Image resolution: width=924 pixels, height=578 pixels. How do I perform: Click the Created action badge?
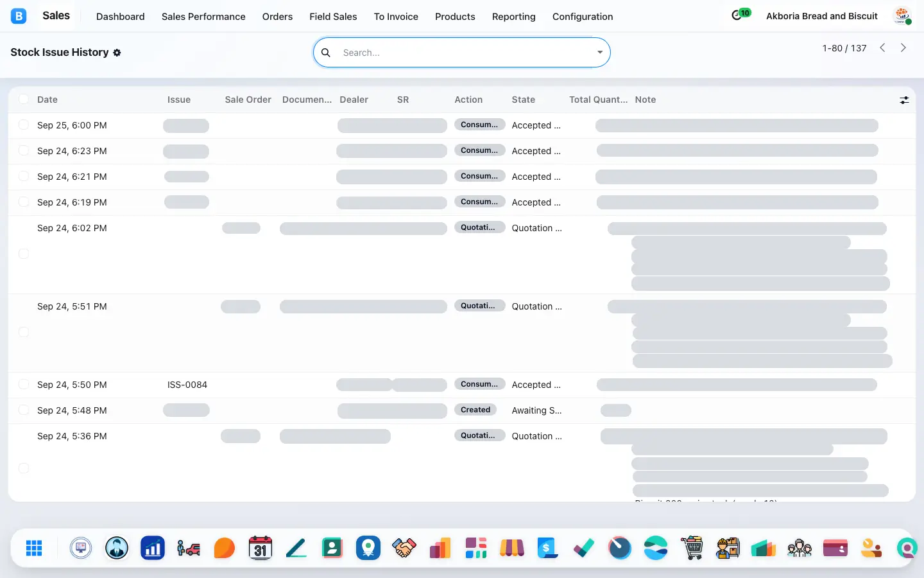coord(475,410)
